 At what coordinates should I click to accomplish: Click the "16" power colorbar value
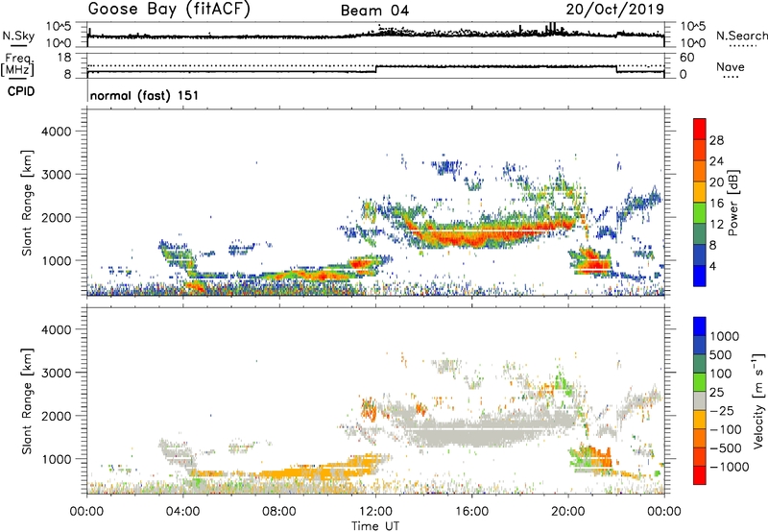[716, 204]
